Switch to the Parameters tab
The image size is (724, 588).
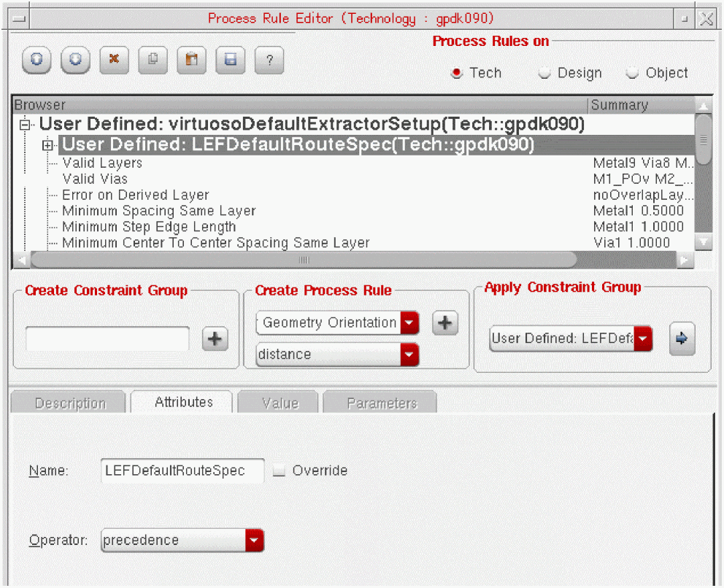coord(380,403)
